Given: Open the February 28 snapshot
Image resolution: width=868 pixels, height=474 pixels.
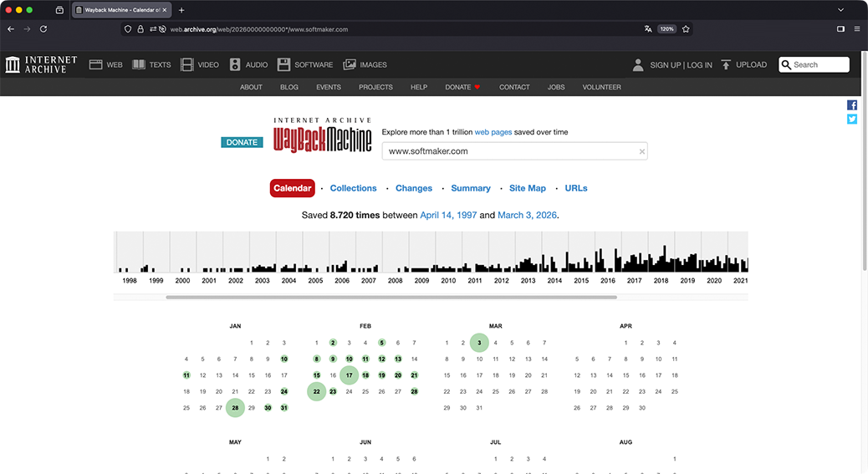Looking at the screenshot, I should click(x=414, y=391).
